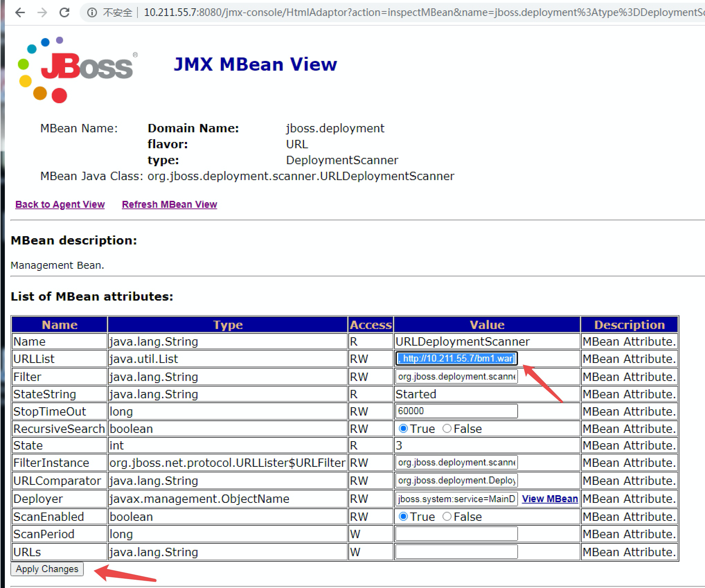705x588 pixels.
Task: Click the ScanPeriod attribute name cell
Action: (x=60, y=534)
